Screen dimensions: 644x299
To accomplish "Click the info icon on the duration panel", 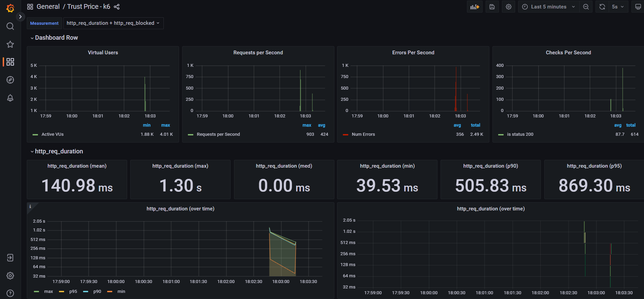I will click(30, 206).
